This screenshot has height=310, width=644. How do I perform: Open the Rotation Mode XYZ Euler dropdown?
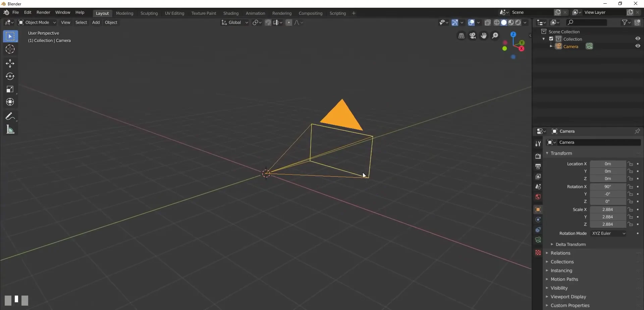click(608, 233)
